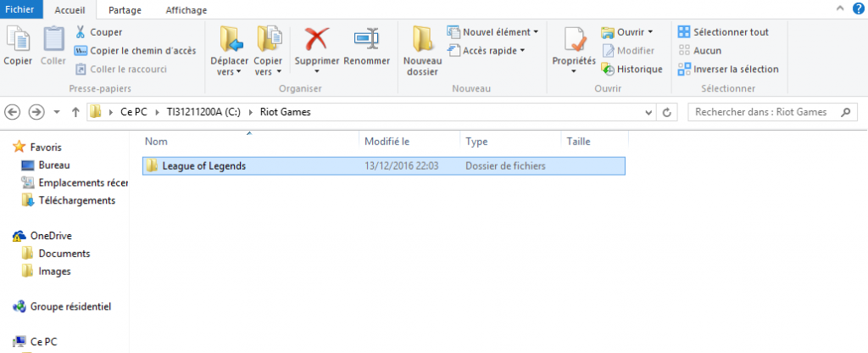Open the blue Help question mark
868x353 pixels.
click(860, 8)
